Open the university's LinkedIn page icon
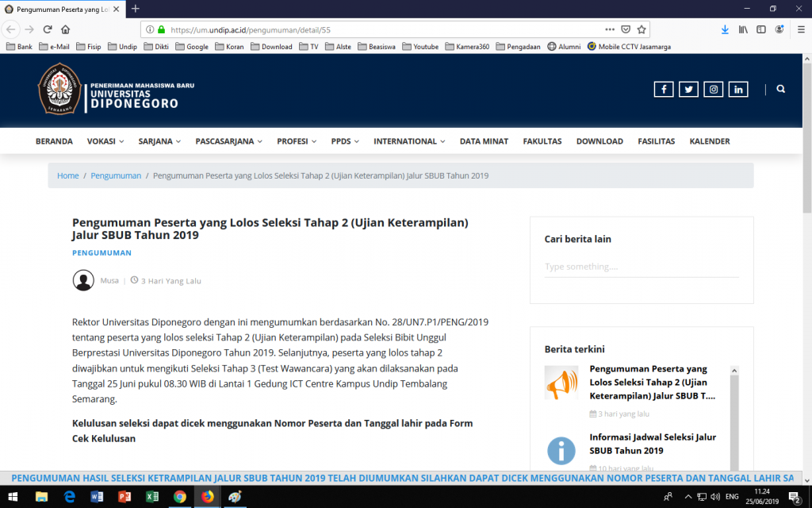Viewport: 812px width, 508px height. pos(738,89)
